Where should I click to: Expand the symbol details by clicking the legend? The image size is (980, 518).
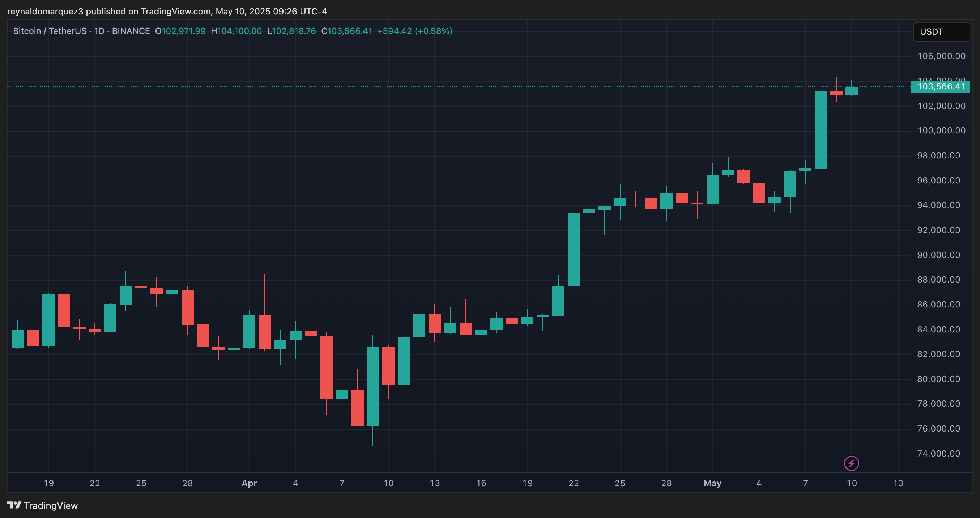[x=49, y=31]
